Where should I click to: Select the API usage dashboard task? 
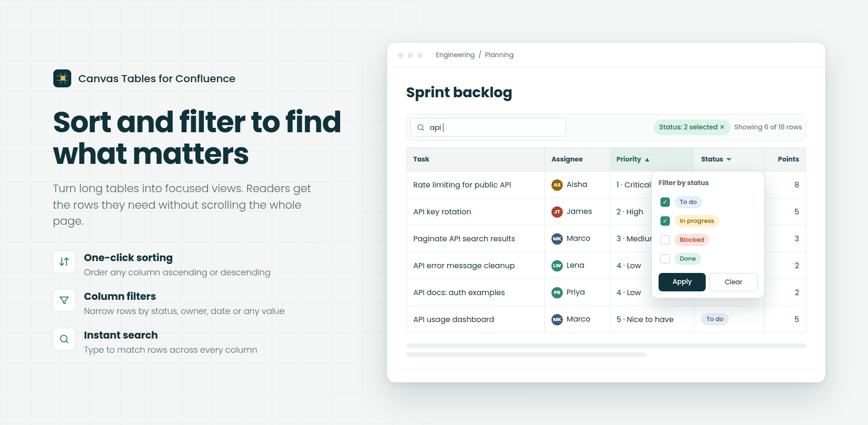(x=454, y=319)
